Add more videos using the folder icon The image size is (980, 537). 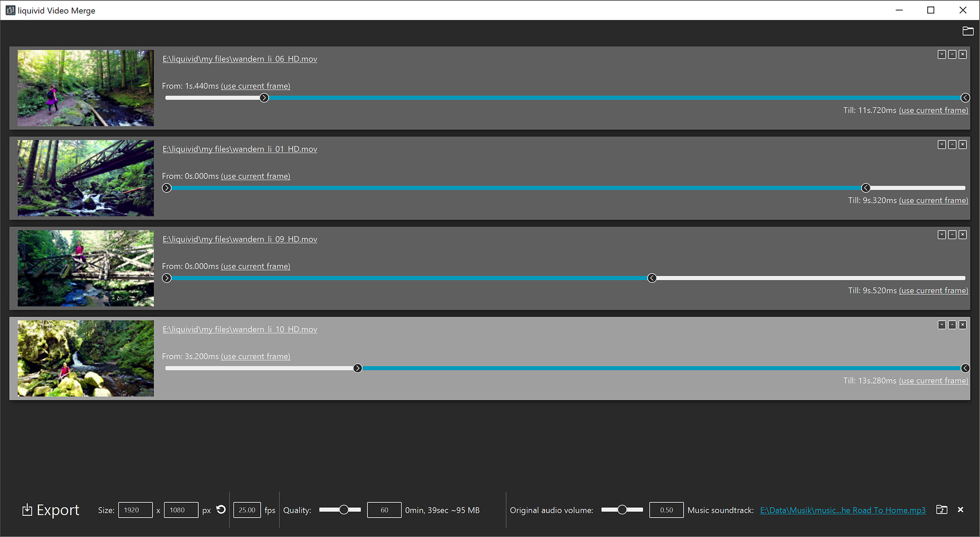[x=968, y=31]
